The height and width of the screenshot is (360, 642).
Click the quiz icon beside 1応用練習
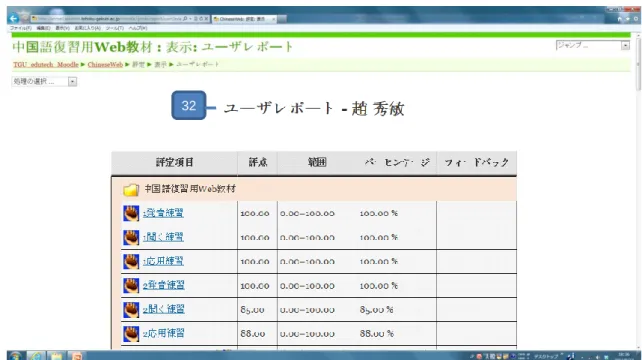[131, 261]
